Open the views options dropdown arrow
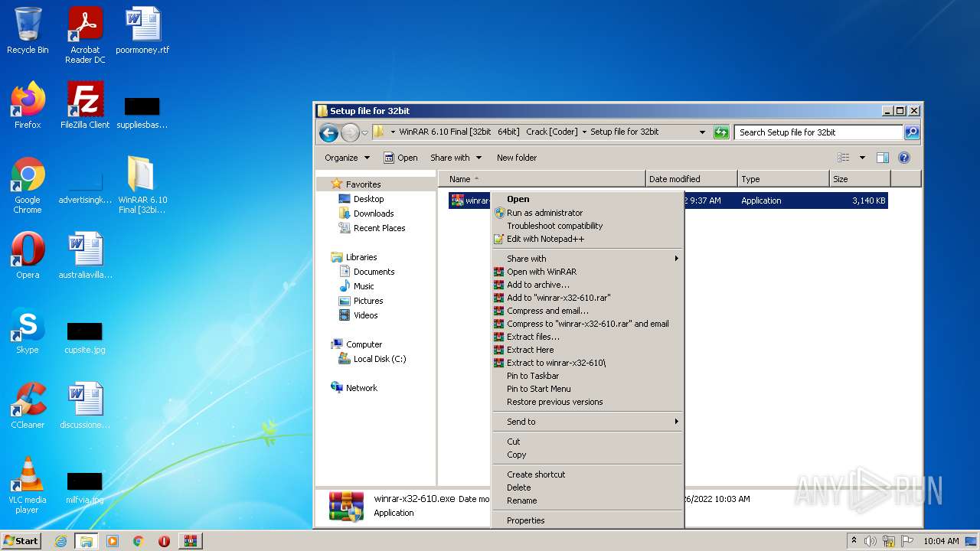Screen dimensions: 980x551 [862, 158]
